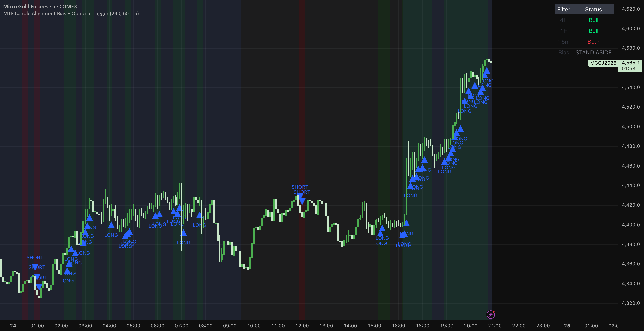644x331 pixels.
Task: Click the date 24 label on time axis
Action: [13, 326]
